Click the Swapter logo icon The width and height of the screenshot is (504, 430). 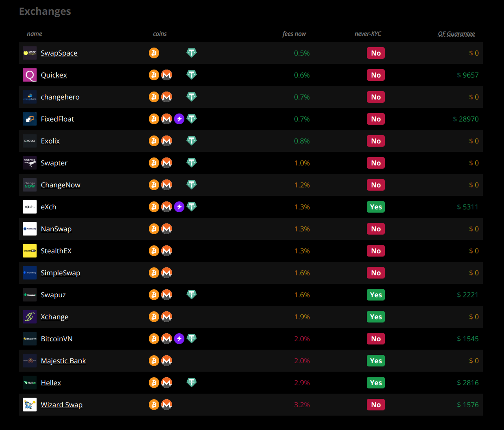(x=30, y=163)
